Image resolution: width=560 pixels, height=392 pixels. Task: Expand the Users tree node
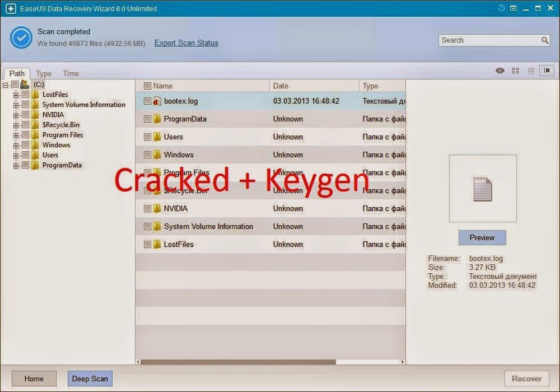tap(16, 156)
